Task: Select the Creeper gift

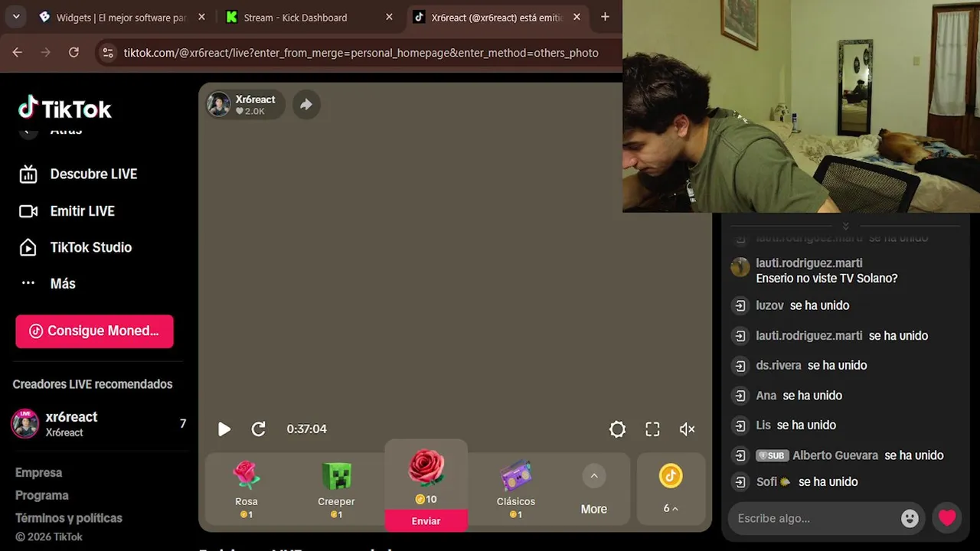Action: pyautogui.click(x=336, y=490)
